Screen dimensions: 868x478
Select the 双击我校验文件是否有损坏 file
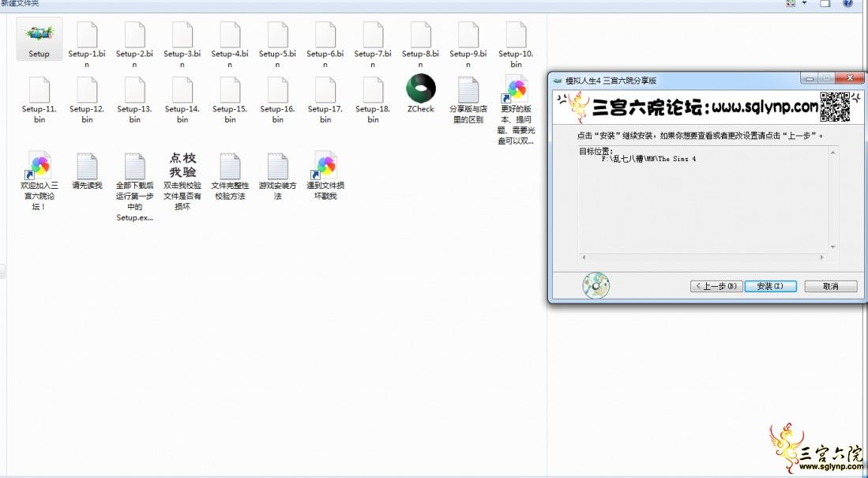coord(182,181)
